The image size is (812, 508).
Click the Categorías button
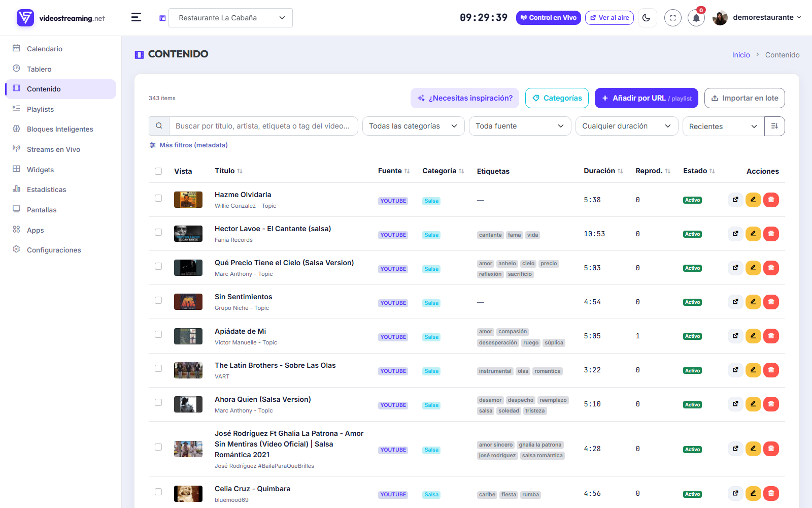pyautogui.click(x=557, y=98)
